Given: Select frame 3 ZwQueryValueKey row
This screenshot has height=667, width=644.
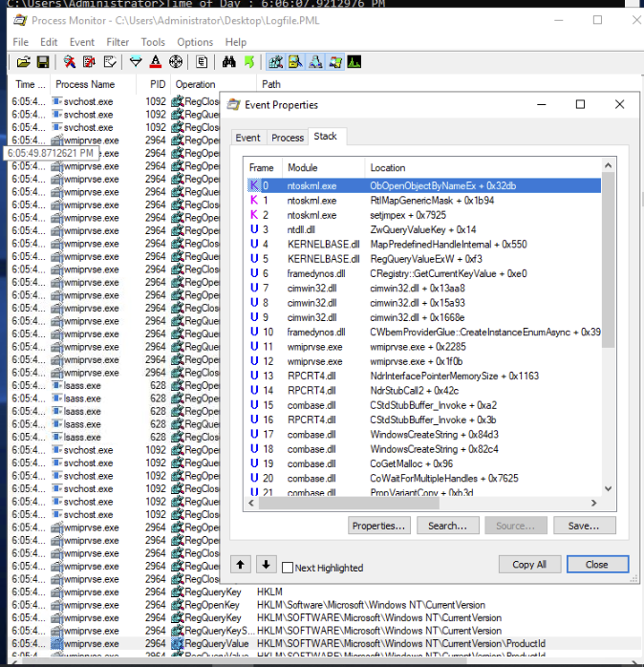Looking at the screenshot, I should click(x=423, y=229).
